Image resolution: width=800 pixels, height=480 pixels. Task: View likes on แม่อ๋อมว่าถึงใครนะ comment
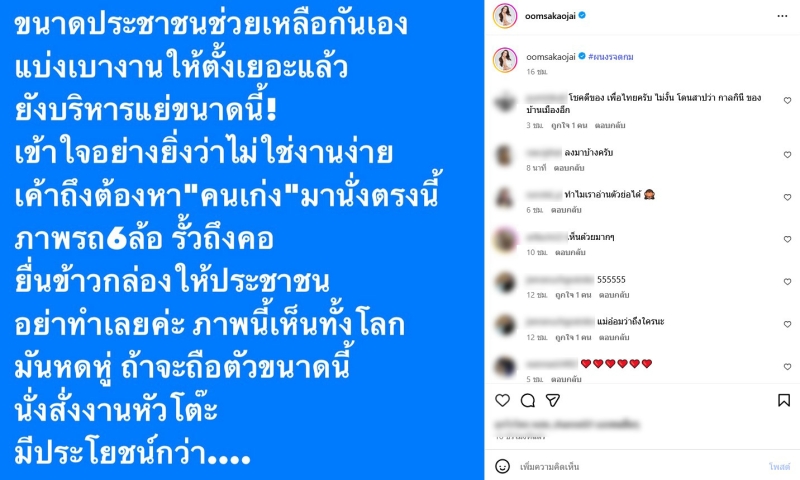tap(571, 337)
